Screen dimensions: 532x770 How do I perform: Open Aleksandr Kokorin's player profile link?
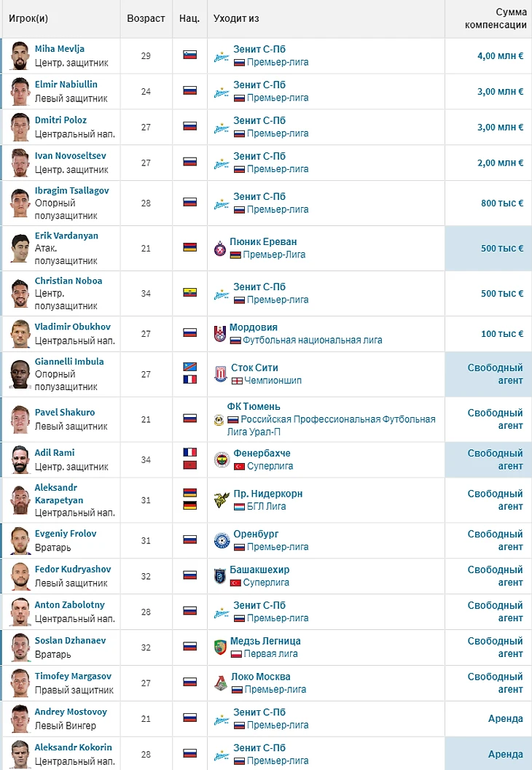point(73,747)
